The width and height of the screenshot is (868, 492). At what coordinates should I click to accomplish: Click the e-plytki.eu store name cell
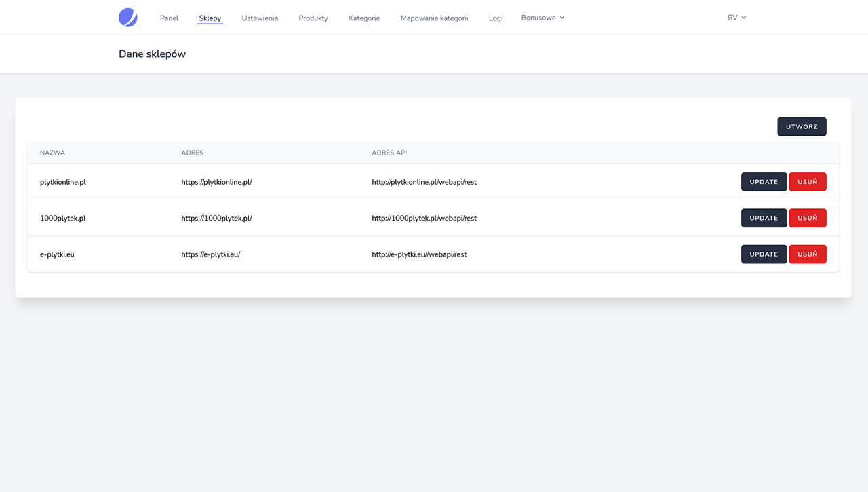pos(57,254)
